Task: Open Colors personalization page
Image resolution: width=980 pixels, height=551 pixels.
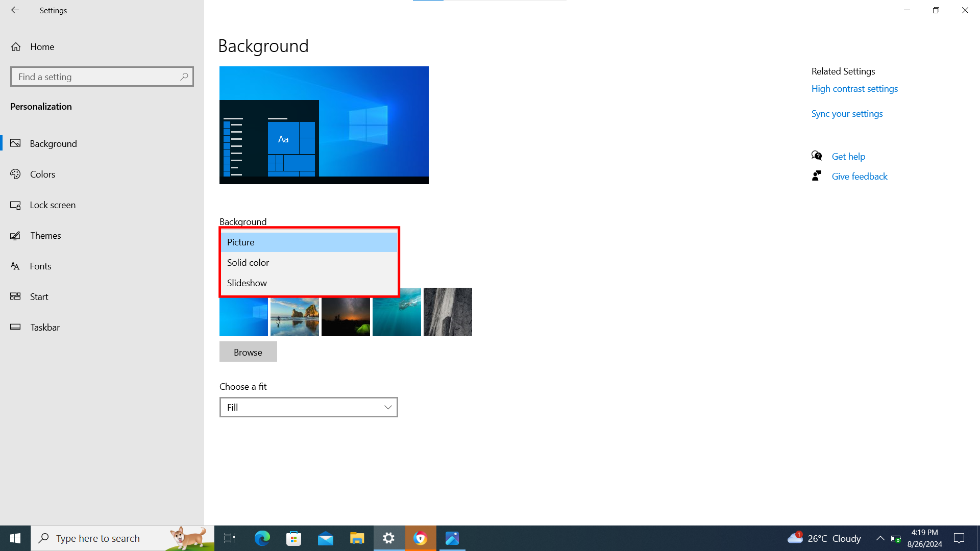Action: 42,174
